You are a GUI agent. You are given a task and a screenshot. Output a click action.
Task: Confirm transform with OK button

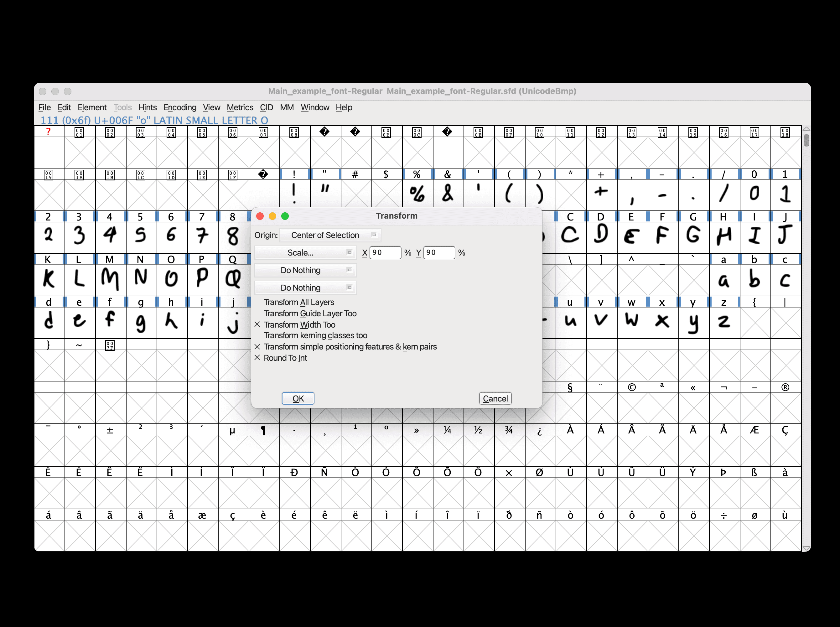298,398
